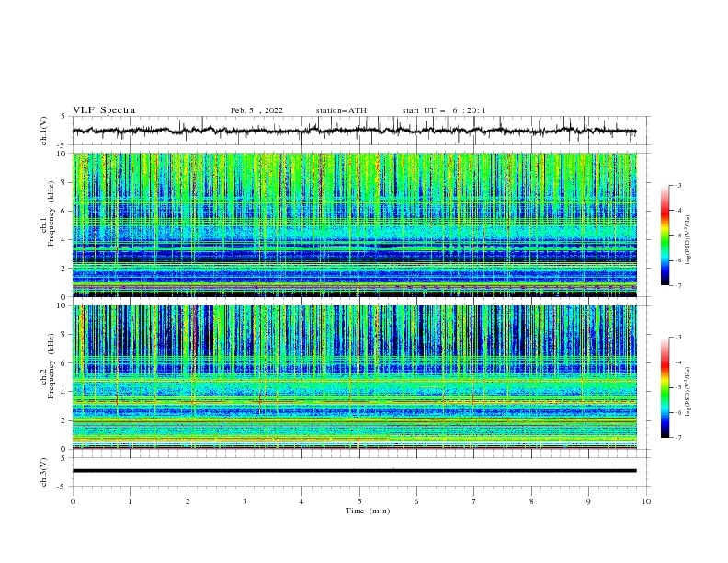The image size is (728, 563).
Task: Select the "Time (min)" axis label
Action: [368, 511]
